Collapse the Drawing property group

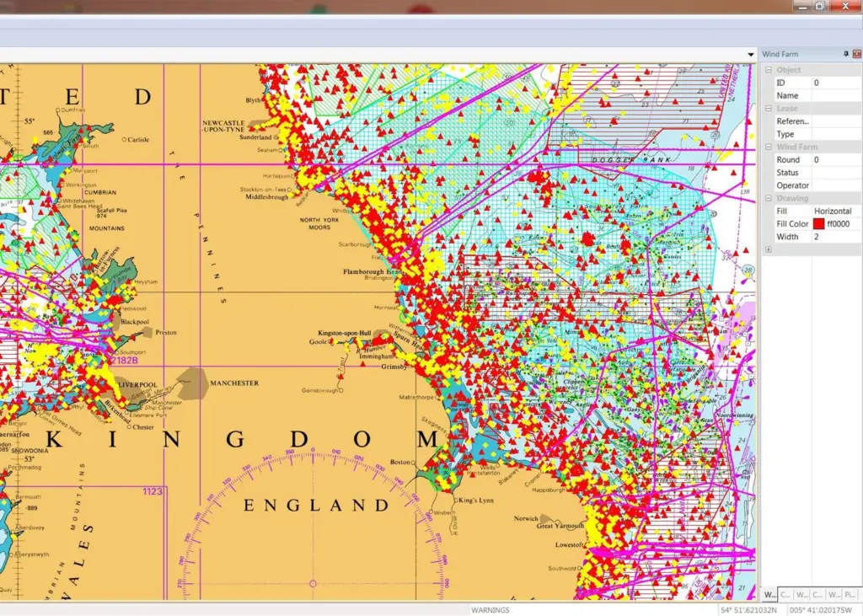769,198
